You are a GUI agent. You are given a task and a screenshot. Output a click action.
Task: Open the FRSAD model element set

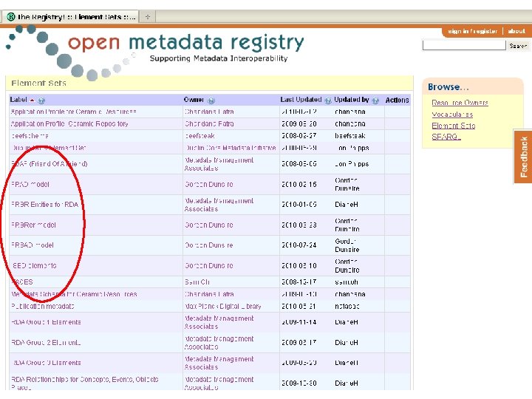(x=33, y=245)
